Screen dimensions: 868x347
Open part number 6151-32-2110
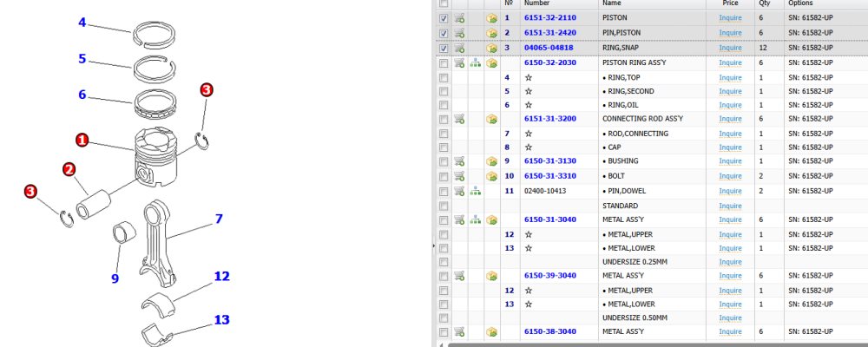pyautogui.click(x=549, y=17)
